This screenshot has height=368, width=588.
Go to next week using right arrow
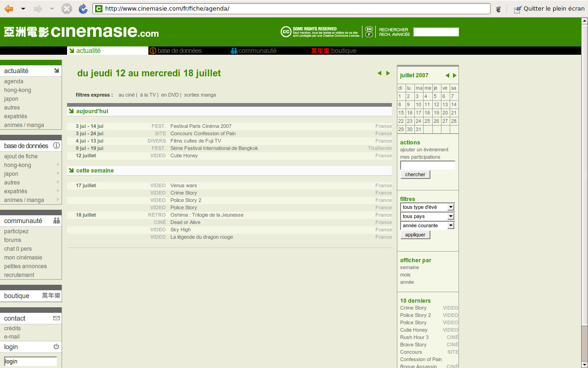[388, 73]
